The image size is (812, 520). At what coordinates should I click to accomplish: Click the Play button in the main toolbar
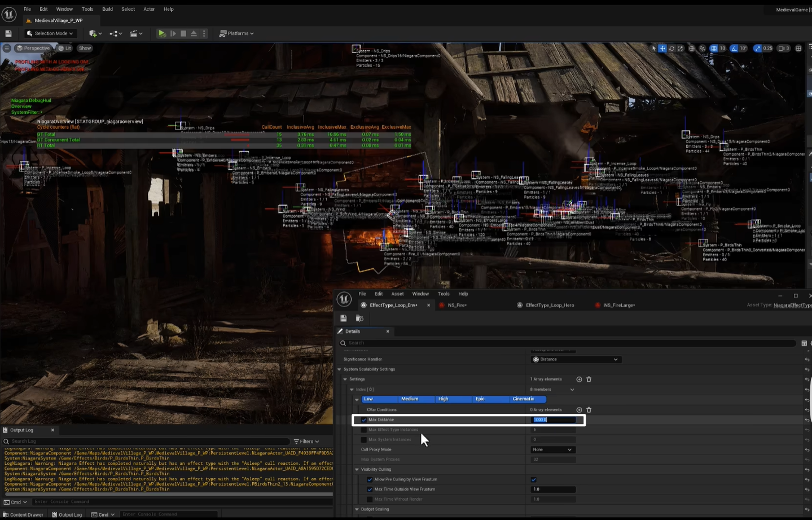pyautogui.click(x=162, y=34)
